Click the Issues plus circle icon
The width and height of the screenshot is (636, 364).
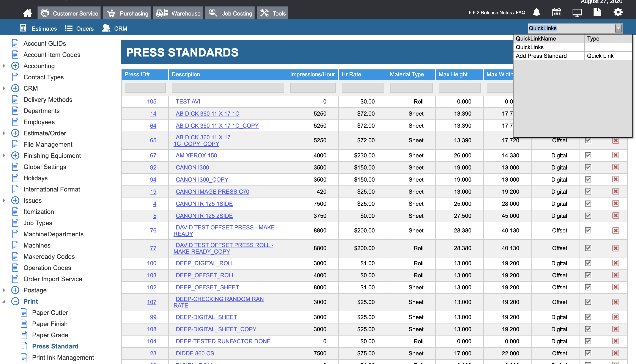coord(15,200)
